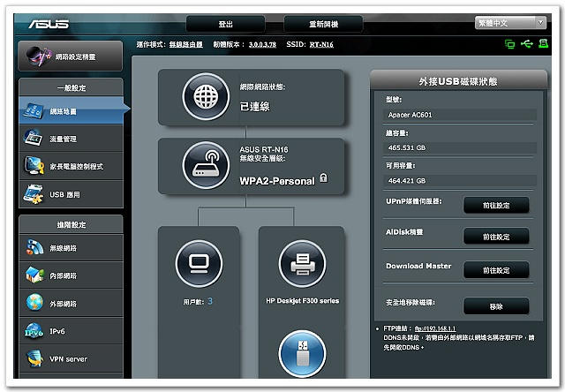Click the FTP link ftp://192.168.1.1

(435, 328)
